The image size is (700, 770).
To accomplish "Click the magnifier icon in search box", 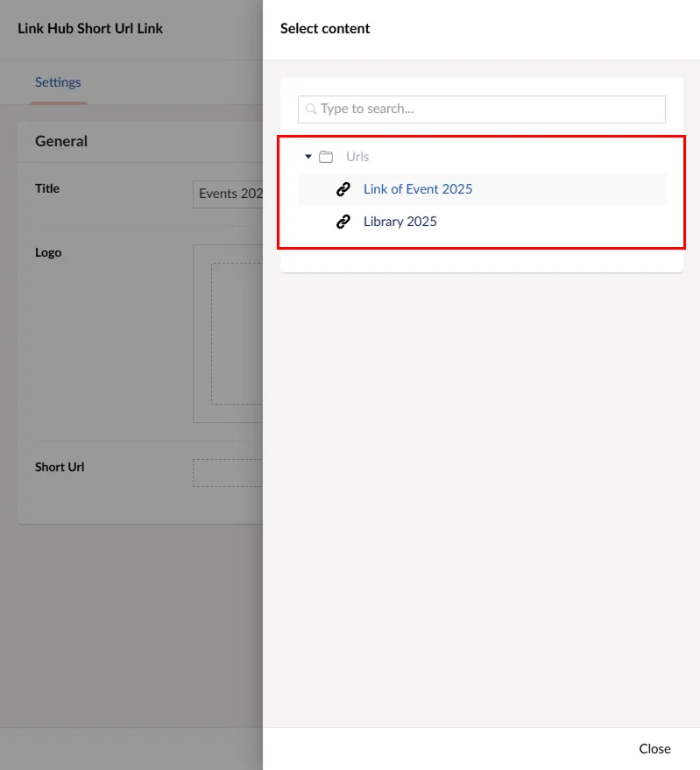I will [x=311, y=109].
